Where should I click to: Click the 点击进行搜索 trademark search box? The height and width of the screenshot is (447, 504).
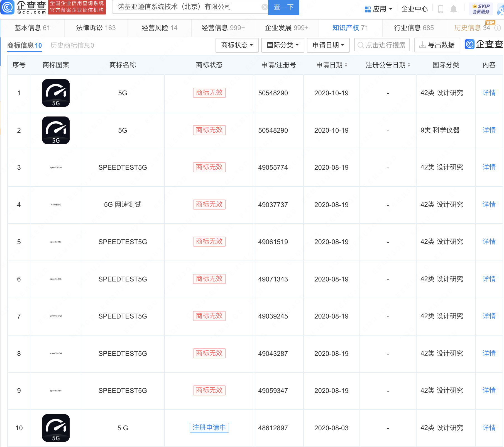pyautogui.click(x=382, y=45)
